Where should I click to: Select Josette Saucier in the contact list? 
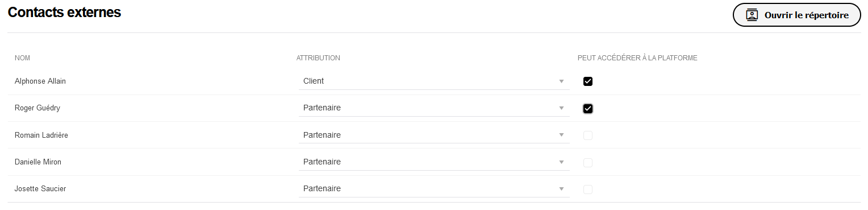[x=40, y=189]
